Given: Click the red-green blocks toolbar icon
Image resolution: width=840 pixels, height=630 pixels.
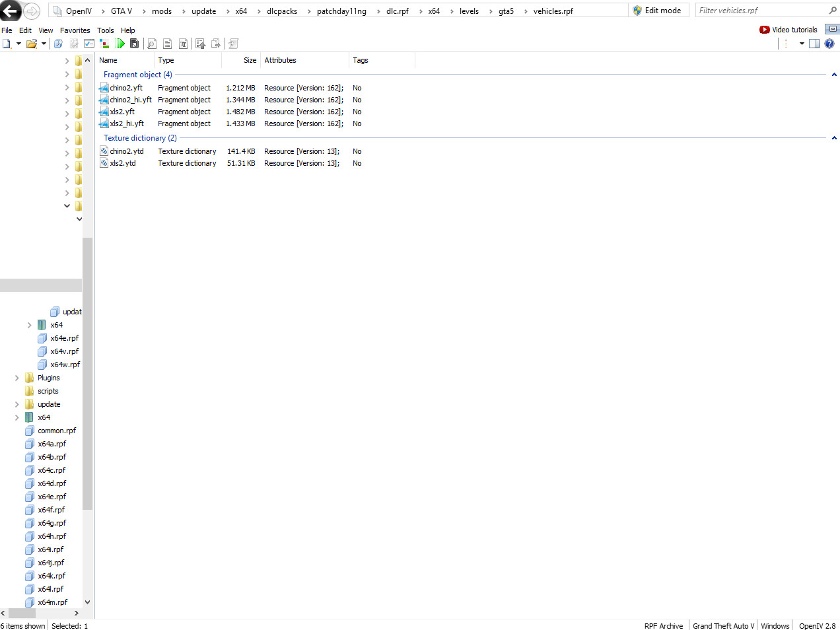Looking at the screenshot, I should click(104, 44).
